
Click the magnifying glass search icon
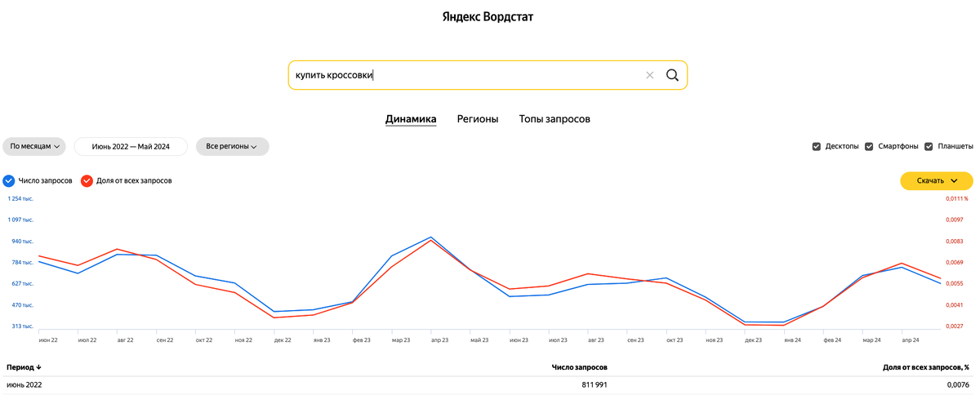coord(672,75)
